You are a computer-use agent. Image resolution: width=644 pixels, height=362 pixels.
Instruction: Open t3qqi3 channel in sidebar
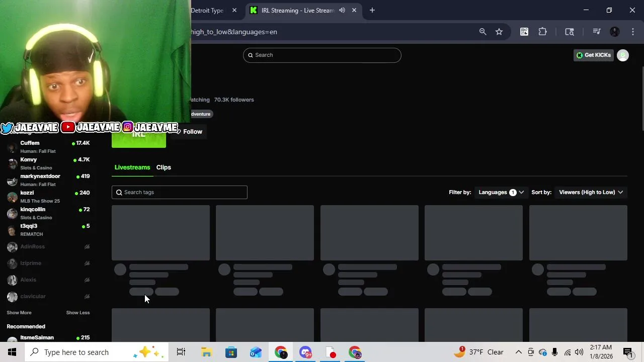pos(48,230)
